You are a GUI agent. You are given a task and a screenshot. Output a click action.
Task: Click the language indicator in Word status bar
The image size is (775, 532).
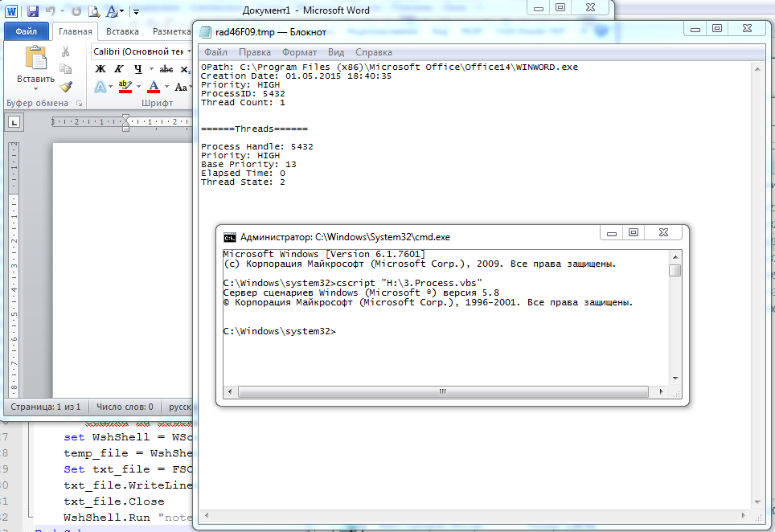[x=179, y=407]
